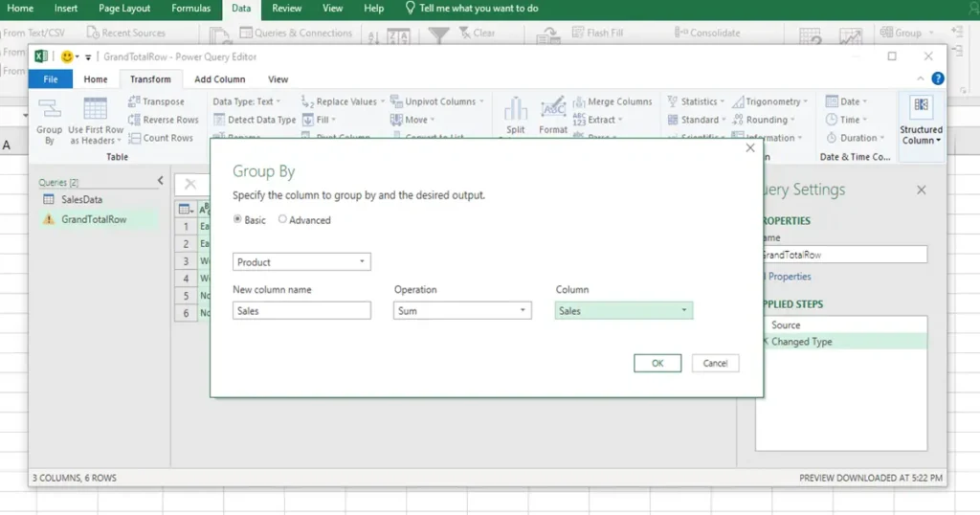Click Merge Columns
980x515 pixels.
(612, 101)
